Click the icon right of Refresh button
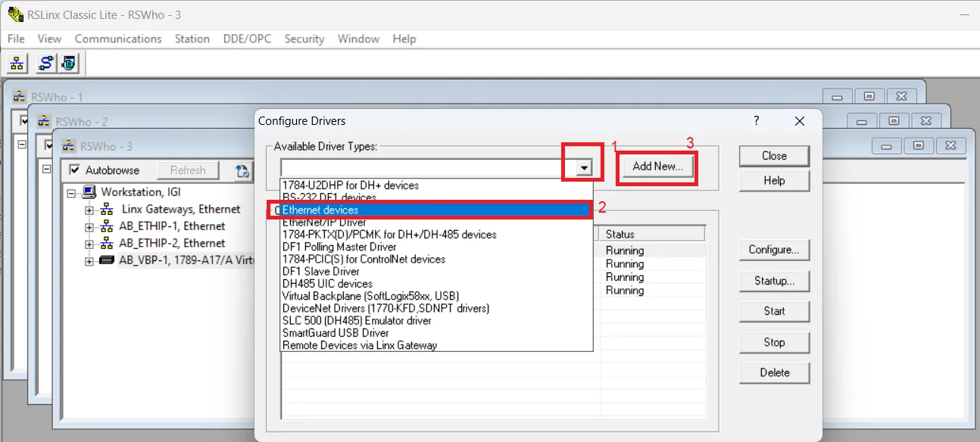This screenshot has height=442, width=980. point(242,171)
